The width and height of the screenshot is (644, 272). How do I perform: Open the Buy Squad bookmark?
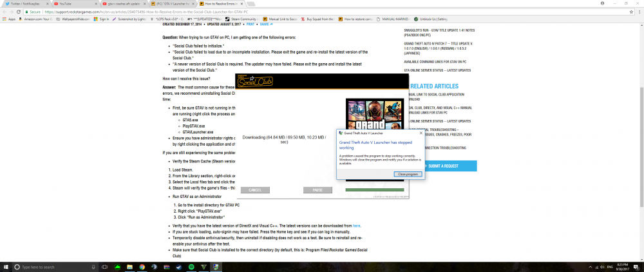pos(318,19)
